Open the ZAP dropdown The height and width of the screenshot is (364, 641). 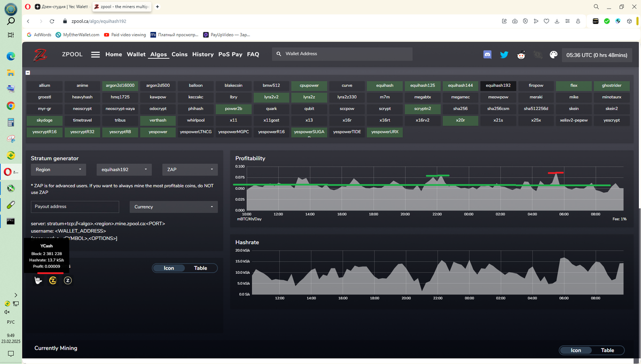point(190,169)
